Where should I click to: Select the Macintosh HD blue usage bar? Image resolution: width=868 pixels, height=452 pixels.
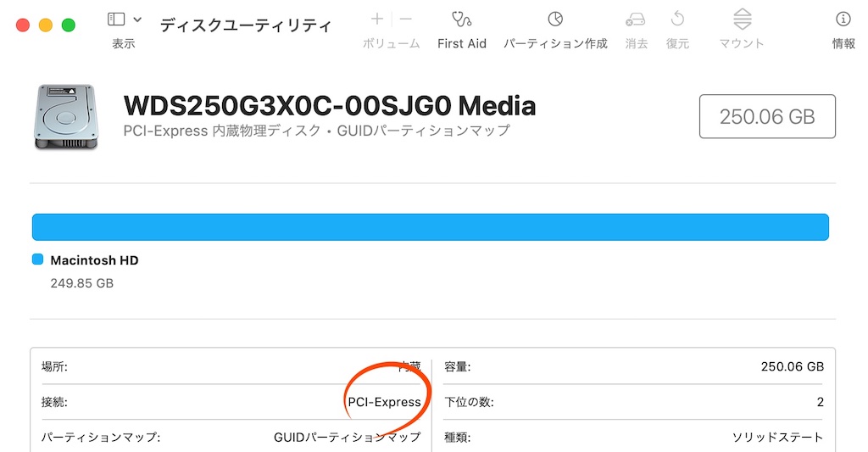click(x=430, y=227)
